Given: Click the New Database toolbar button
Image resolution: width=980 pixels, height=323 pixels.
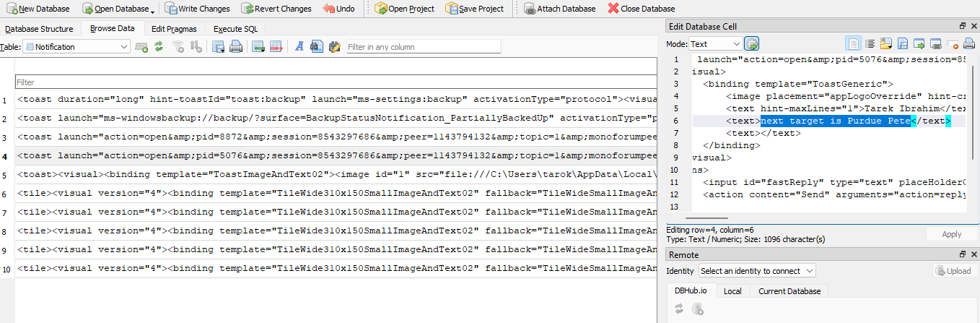Looking at the screenshot, I should [37, 9].
